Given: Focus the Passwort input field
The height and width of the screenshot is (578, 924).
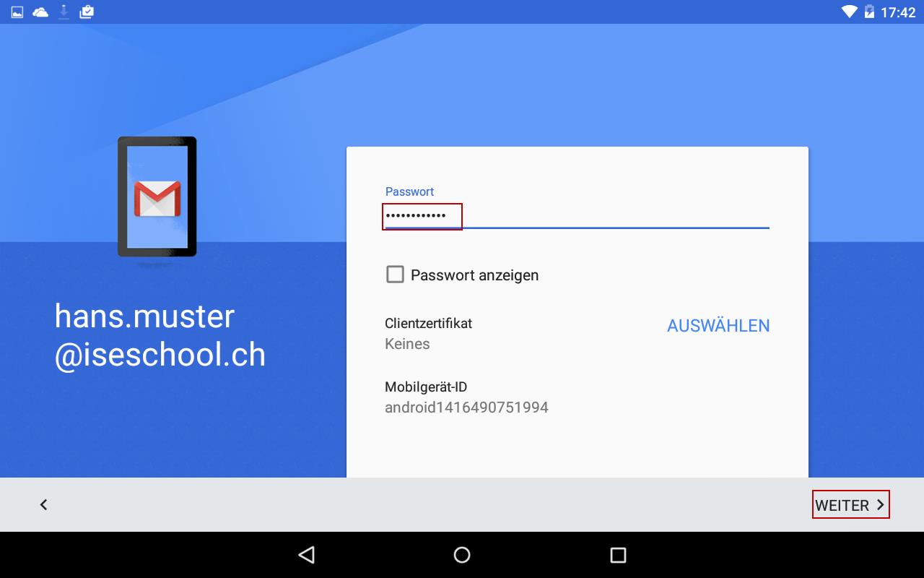Looking at the screenshot, I should click(x=577, y=215).
